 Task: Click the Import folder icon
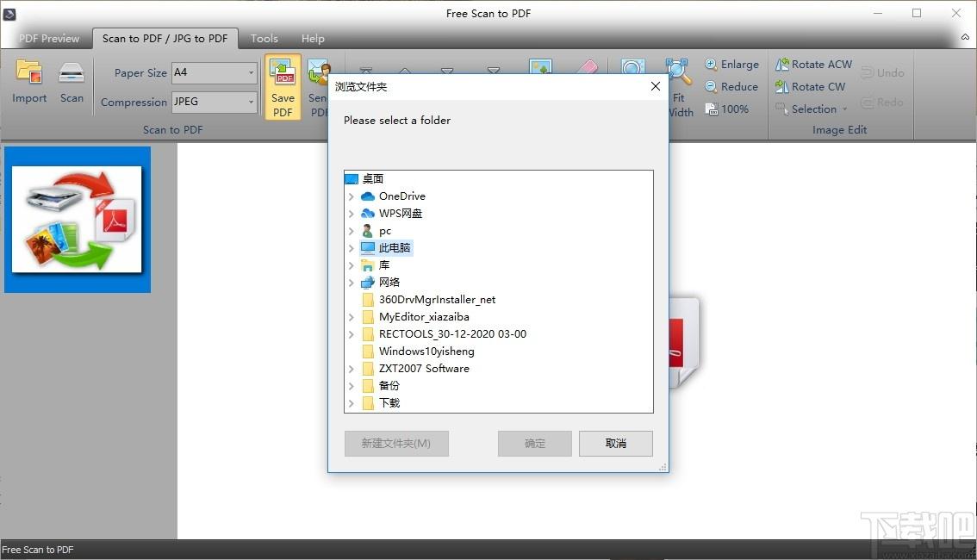(x=28, y=72)
